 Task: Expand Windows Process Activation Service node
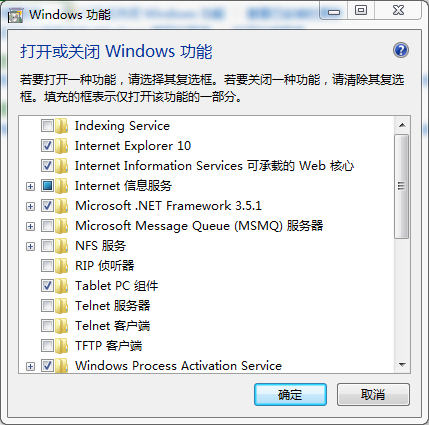(30, 366)
